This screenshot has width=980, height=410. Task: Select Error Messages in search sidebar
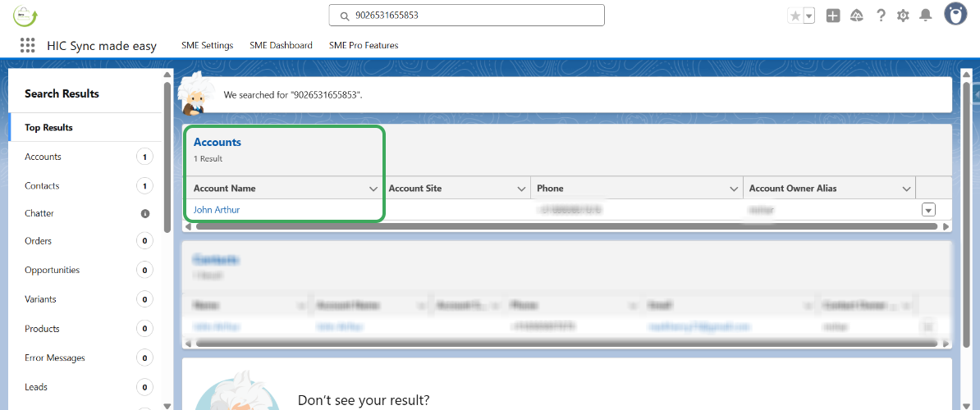click(85, 358)
